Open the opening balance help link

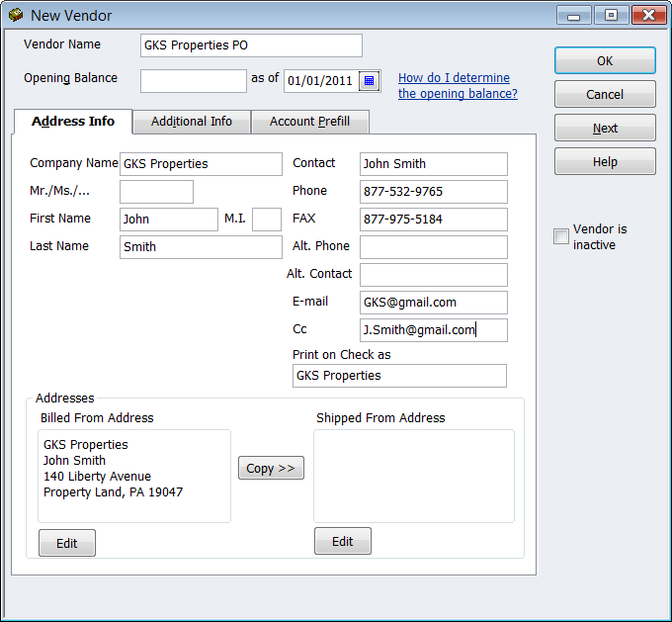coord(457,86)
